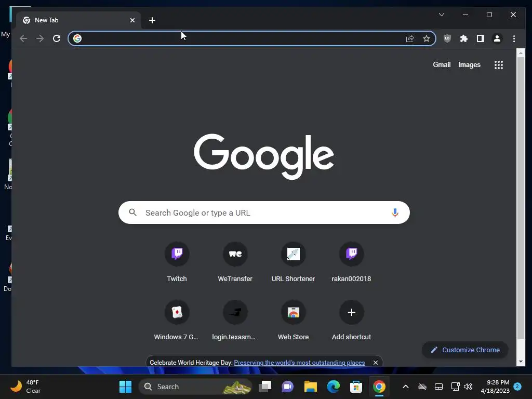Click the magnifier icon in Google search box
Viewport: 532px width, 399px height.
click(132, 212)
